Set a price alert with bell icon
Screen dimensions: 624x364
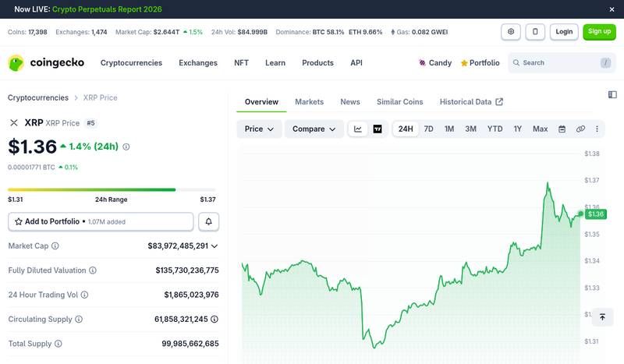pos(208,221)
